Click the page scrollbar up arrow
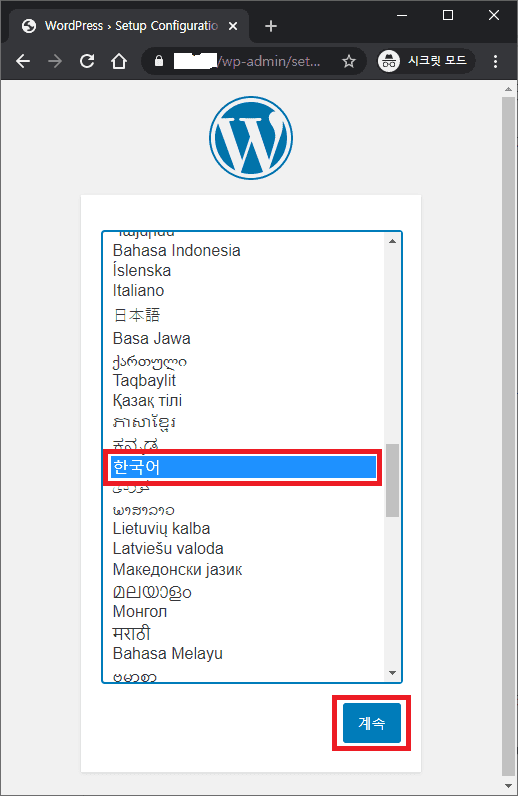The height and width of the screenshot is (796, 518). pos(508,89)
